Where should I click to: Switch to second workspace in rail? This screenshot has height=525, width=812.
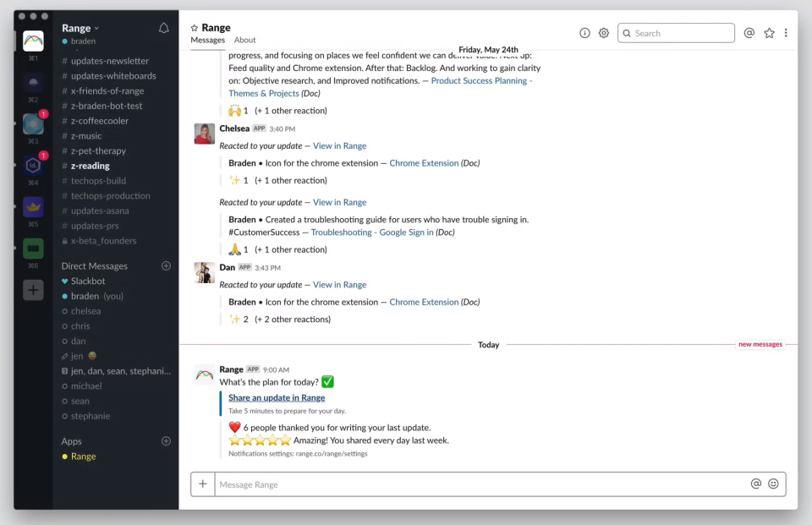33,82
